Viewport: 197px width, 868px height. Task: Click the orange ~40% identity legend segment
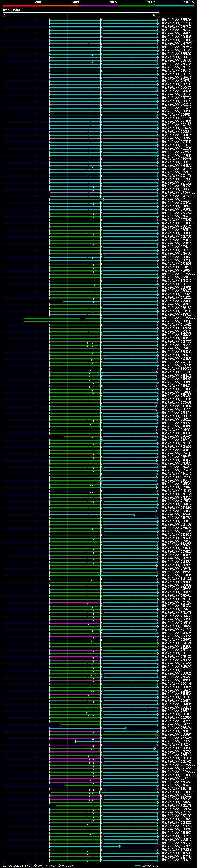(x=60, y=6)
